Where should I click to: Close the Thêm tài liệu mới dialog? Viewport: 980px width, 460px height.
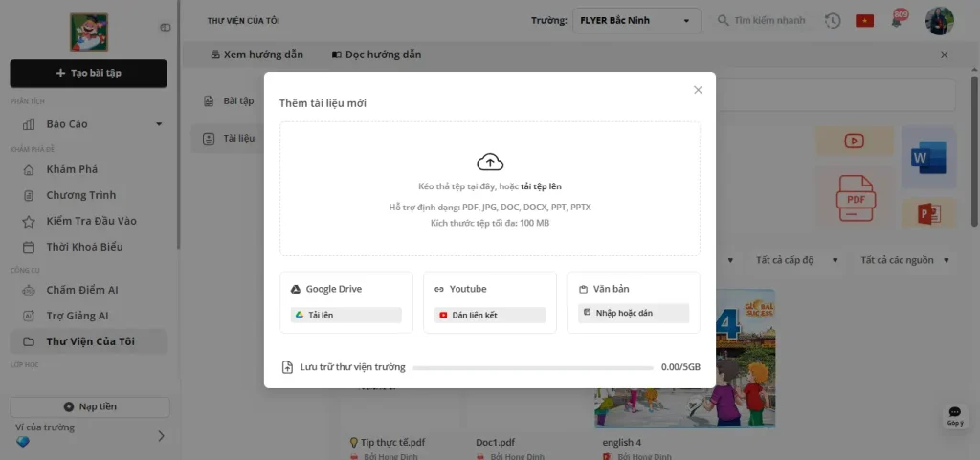(x=698, y=90)
